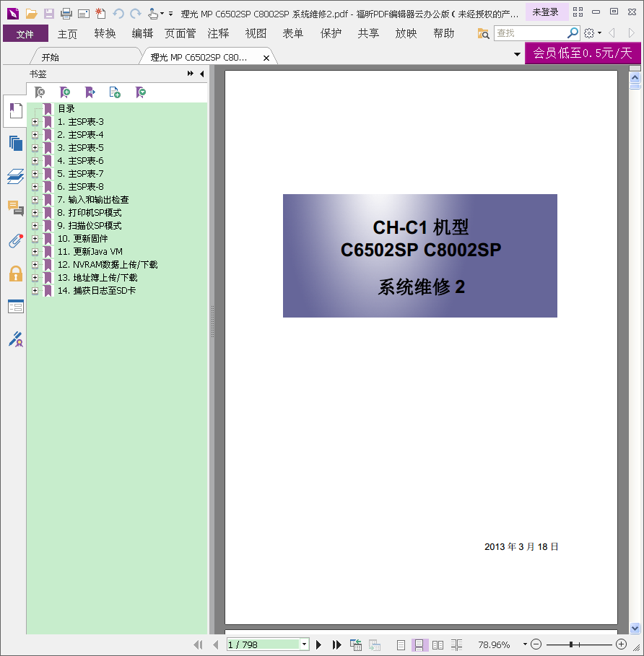Expand the '1. 主SP表-3' bookmark
The height and width of the screenshot is (656, 644).
point(35,122)
